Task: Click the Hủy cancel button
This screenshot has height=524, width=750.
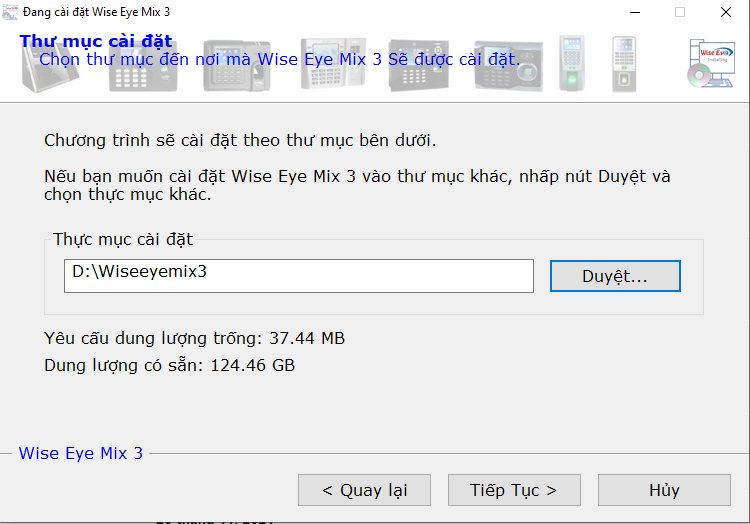Action: (664, 490)
